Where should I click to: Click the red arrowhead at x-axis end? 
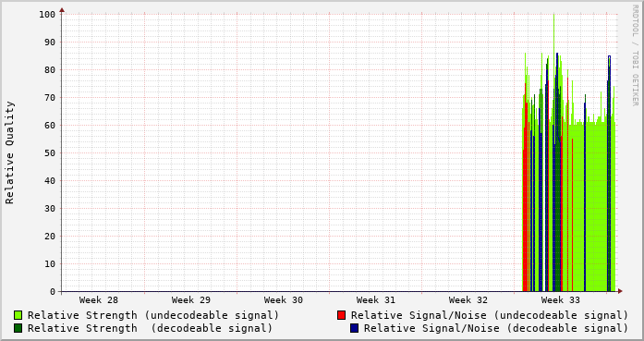tap(620, 291)
